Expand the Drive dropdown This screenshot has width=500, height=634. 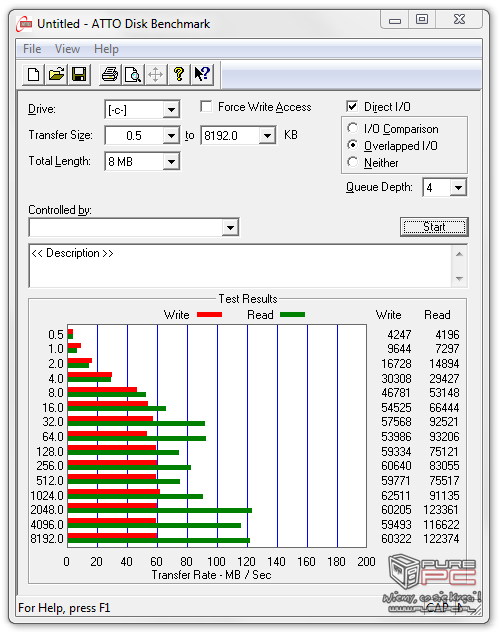(x=171, y=110)
